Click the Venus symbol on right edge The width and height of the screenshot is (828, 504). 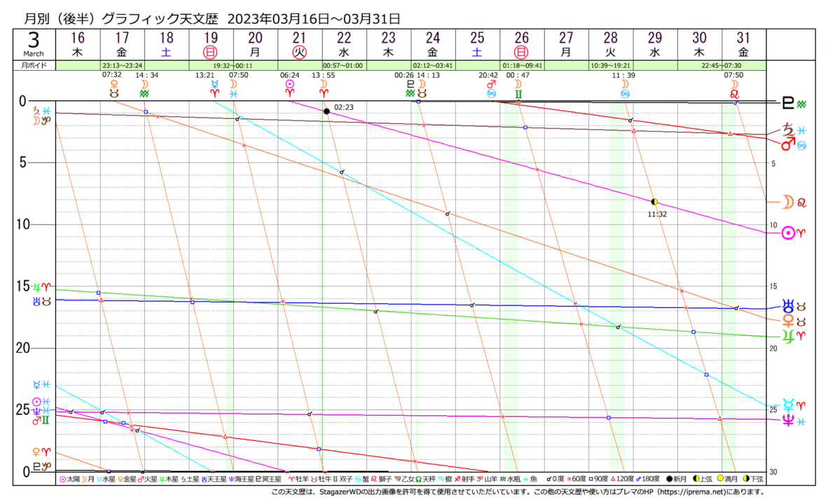(788, 321)
